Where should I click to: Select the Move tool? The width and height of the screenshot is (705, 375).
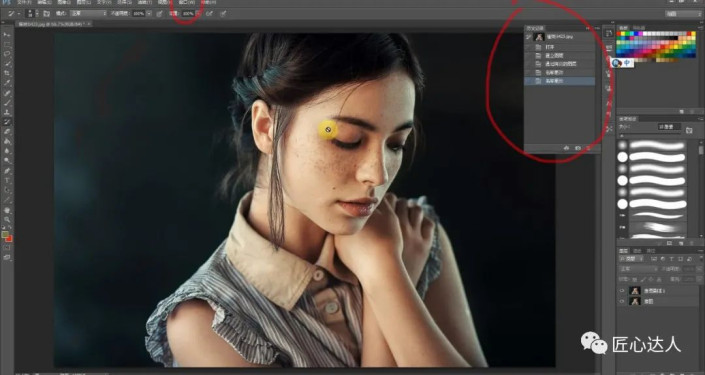pos(7,35)
